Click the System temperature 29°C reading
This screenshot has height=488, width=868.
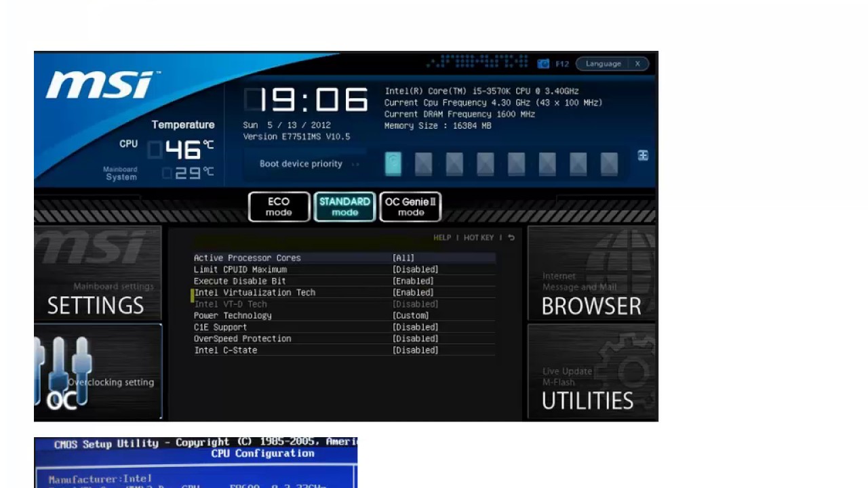(x=189, y=174)
